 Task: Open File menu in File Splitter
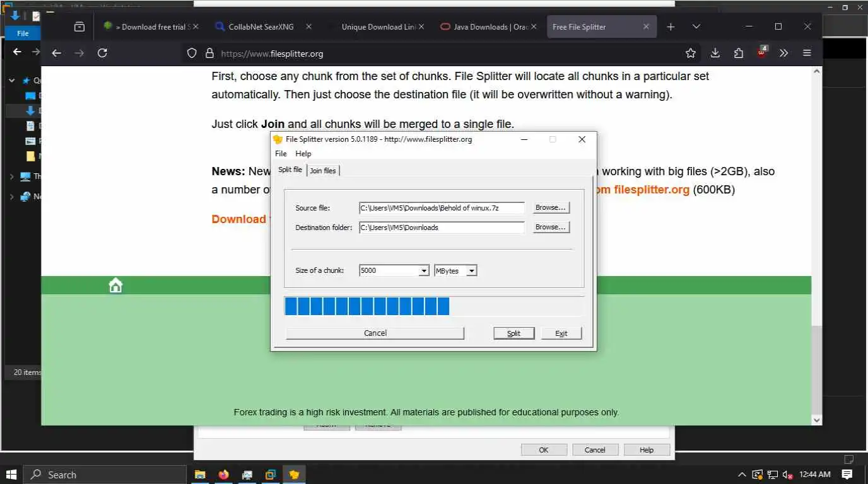281,154
